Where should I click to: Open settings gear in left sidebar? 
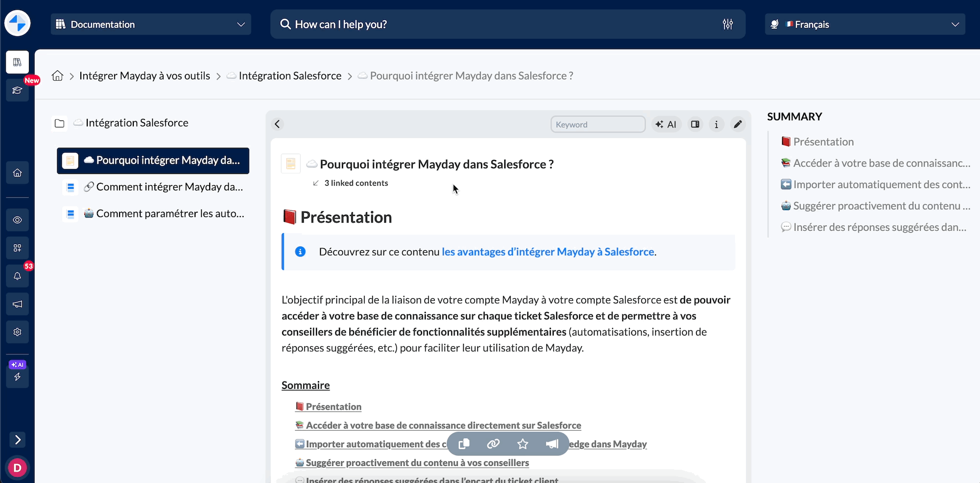click(x=18, y=332)
